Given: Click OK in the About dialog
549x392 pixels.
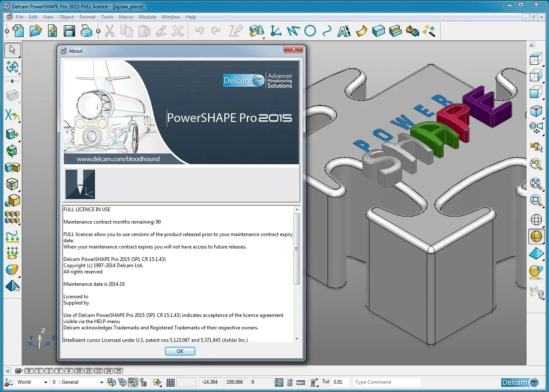Looking at the screenshot, I should [x=180, y=351].
